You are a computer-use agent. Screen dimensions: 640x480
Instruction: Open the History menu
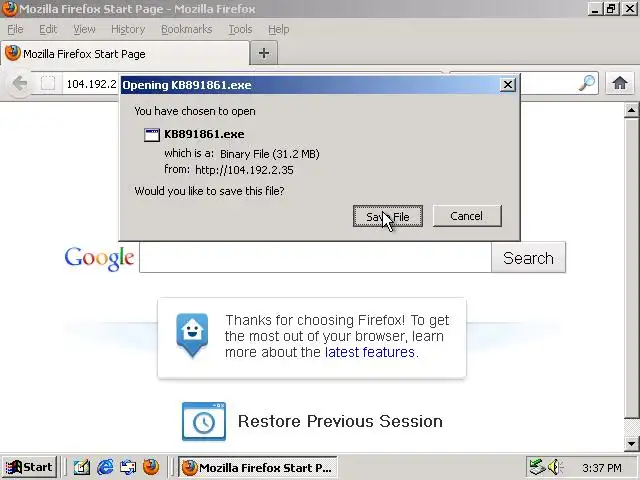pos(128,29)
